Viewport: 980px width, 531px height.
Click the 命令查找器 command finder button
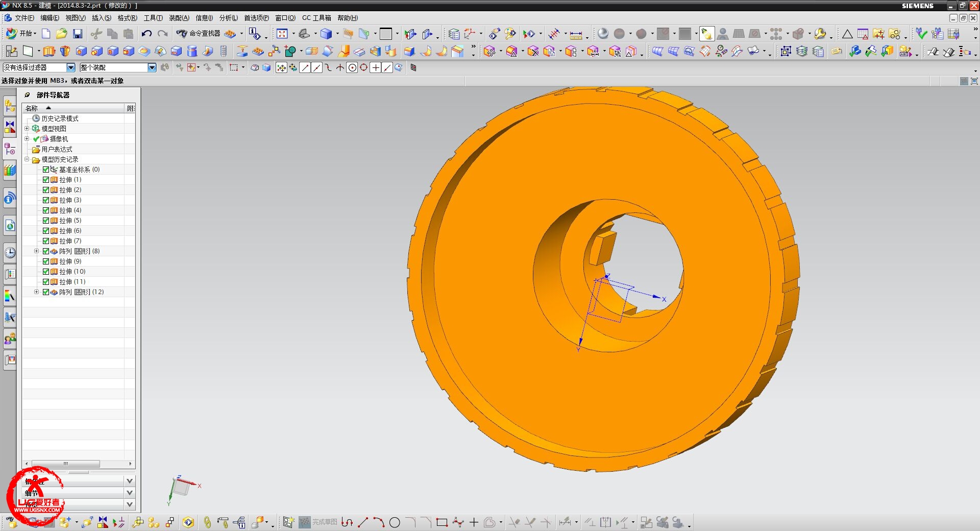point(199,34)
